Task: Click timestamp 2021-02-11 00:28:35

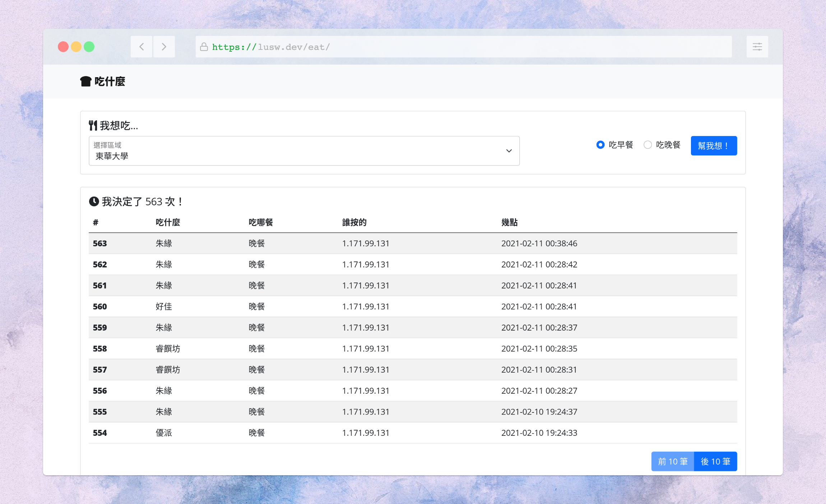Action: (539, 349)
